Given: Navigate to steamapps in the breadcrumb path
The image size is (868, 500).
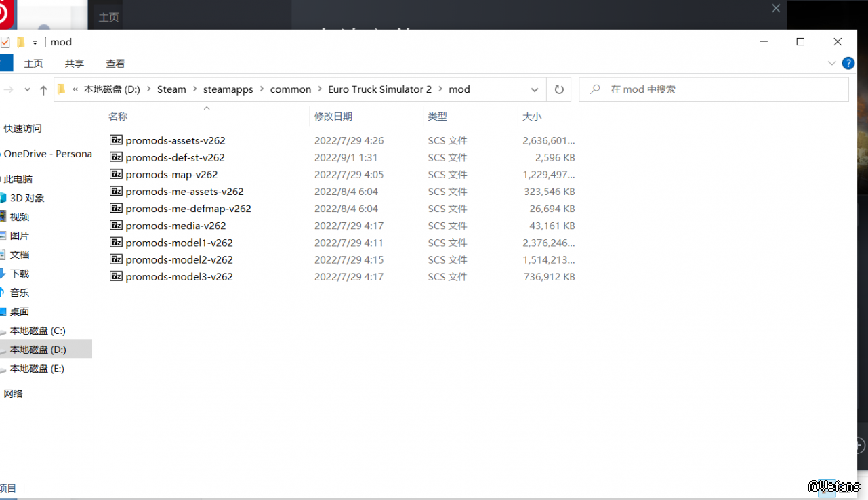Looking at the screenshot, I should pyautogui.click(x=228, y=89).
